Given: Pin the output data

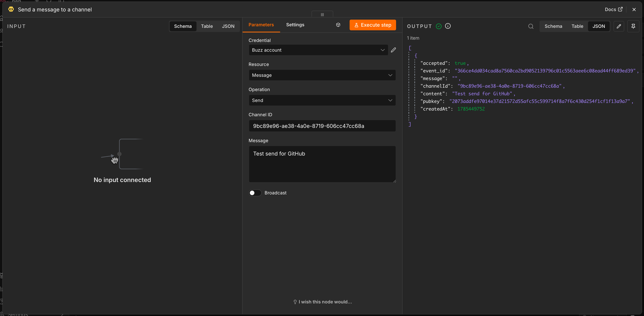Looking at the screenshot, I should 633,26.
